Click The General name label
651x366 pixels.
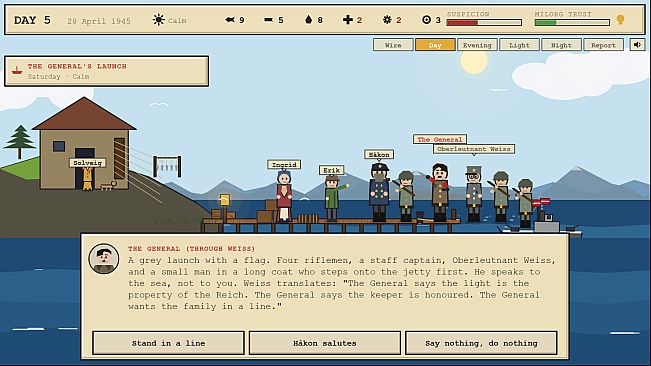click(440, 139)
